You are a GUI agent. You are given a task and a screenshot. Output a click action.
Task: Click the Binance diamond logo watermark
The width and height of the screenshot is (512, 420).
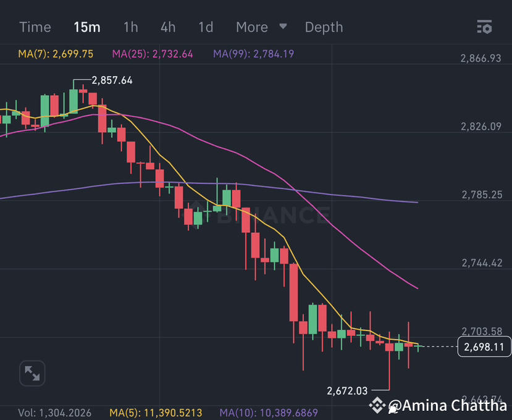tap(377, 406)
